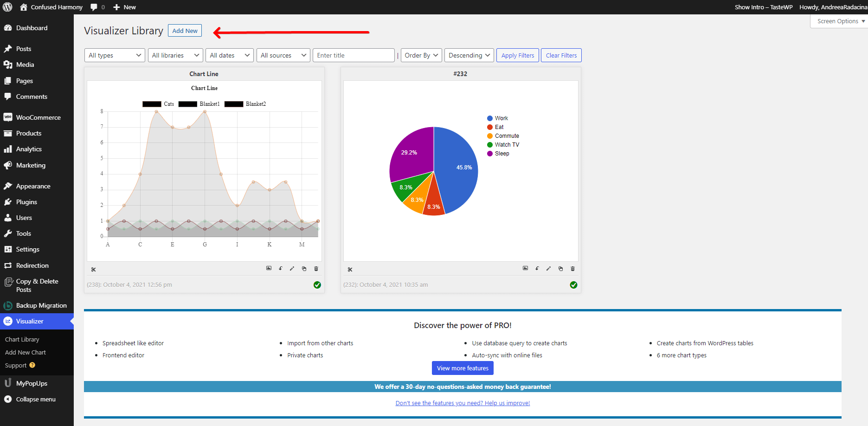Delete the Chart Line chart via trash icon
Viewport: 868px width, 426px height.
[316, 269]
